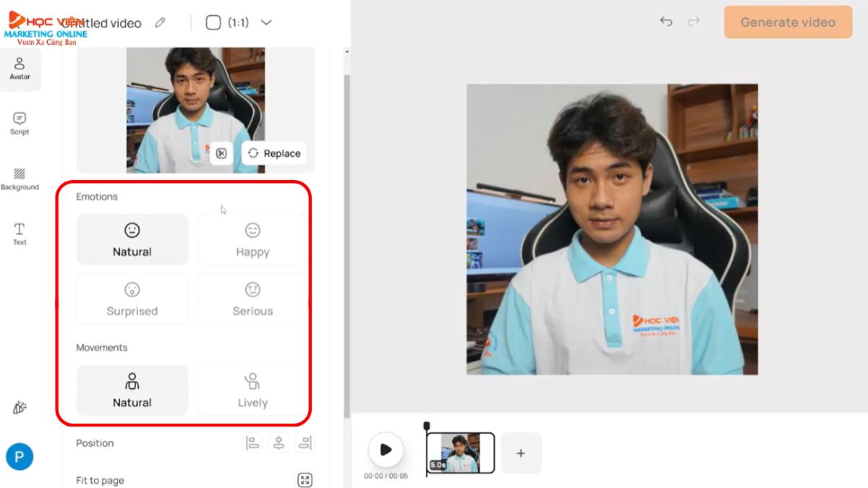Align the avatar to the left position
868x488 pixels.
252,442
